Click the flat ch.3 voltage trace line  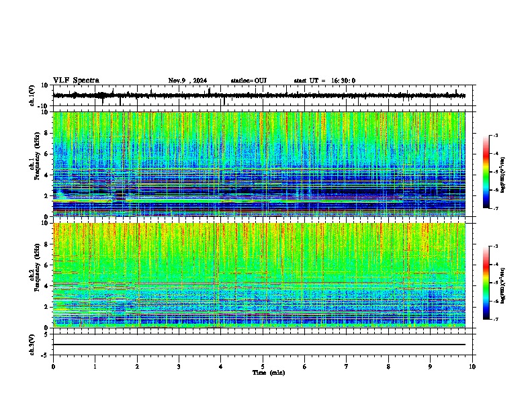tap(259, 345)
